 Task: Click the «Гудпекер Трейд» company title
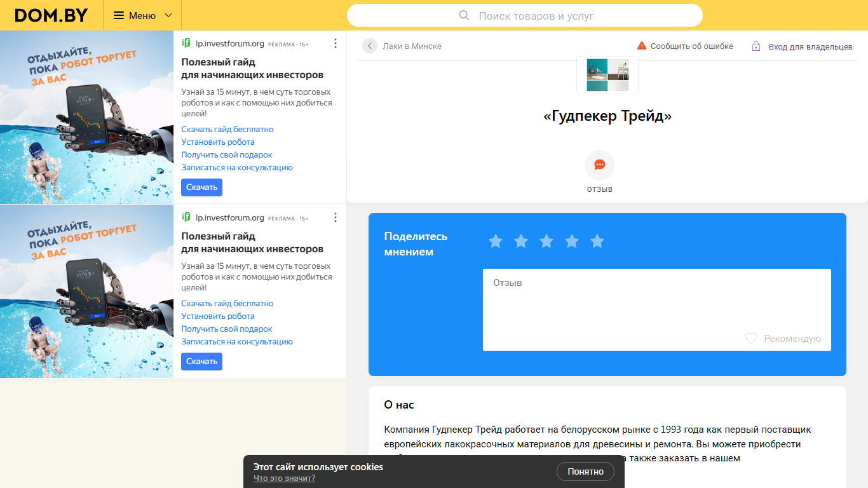[607, 116]
